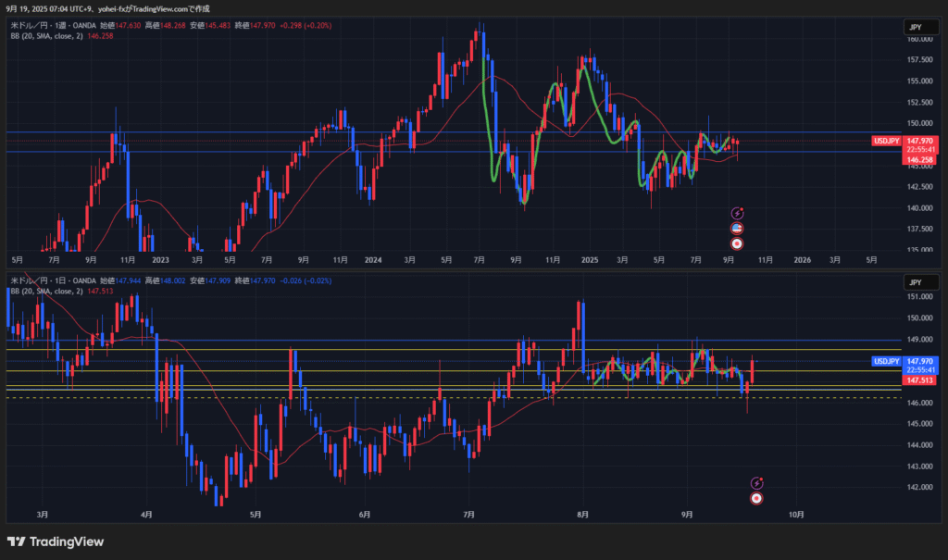Click the 高値 148.002 value in the daily legend
This screenshot has width=948, height=560.
pos(165,280)
